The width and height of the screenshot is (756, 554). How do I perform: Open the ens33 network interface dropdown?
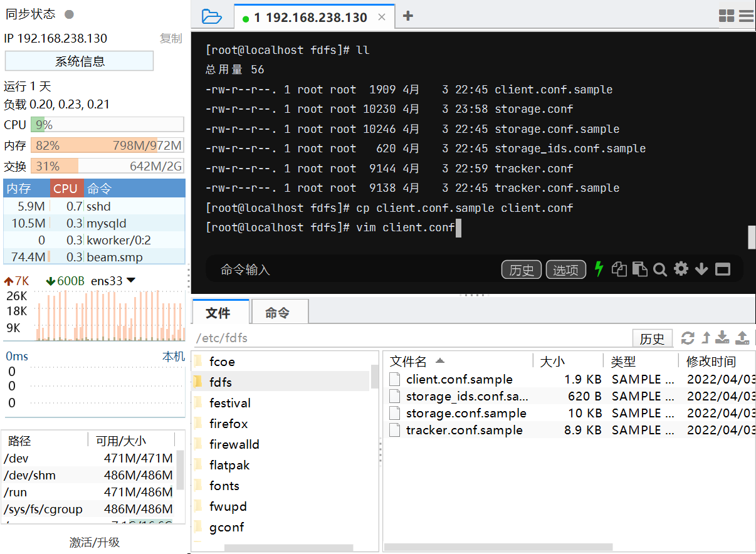tap(113, 281)
